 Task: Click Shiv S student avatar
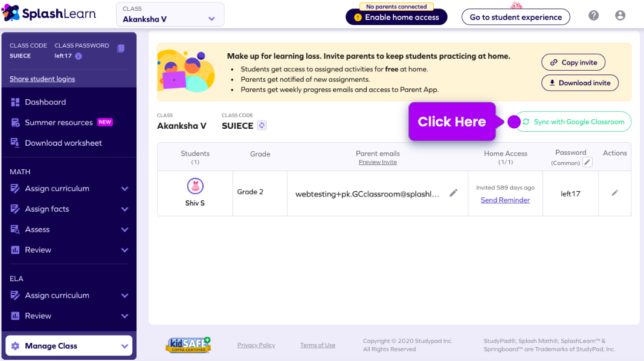coord(195,186)
